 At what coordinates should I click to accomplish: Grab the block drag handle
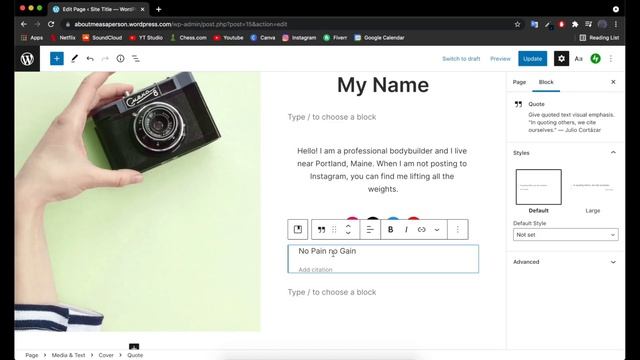coord(334,230)
